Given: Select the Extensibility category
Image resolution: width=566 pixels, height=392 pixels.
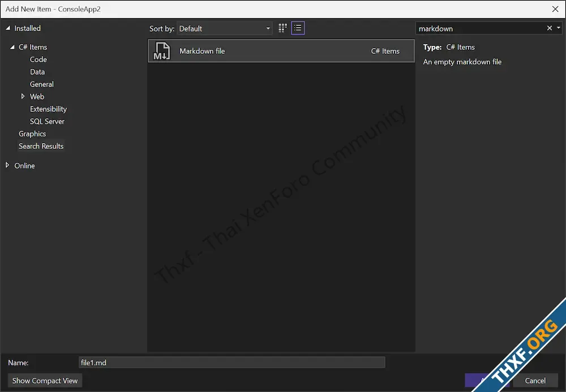Looking at the screenshot, I should pyautogui.click(x=48, y=109).
